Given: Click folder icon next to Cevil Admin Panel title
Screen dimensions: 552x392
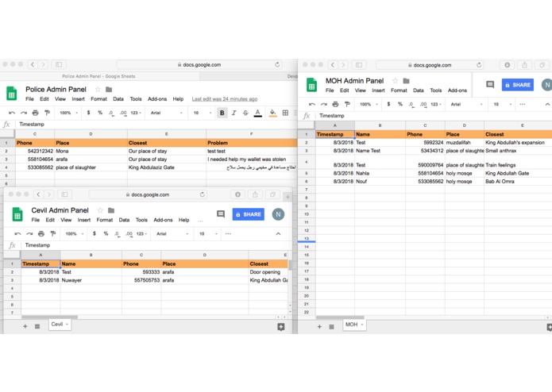Looking at the screenshot, I should (111, 210).
